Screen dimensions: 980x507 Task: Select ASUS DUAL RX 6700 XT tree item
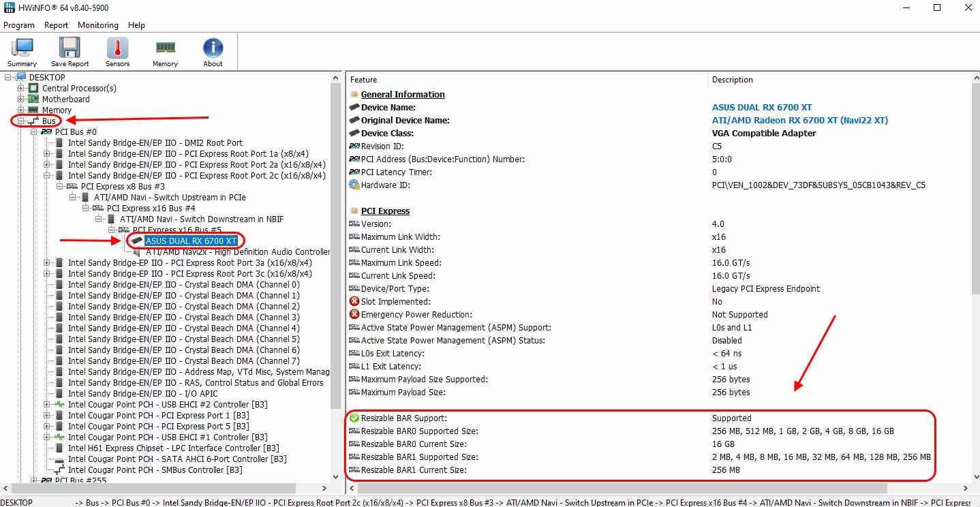[x=191, y=241]
